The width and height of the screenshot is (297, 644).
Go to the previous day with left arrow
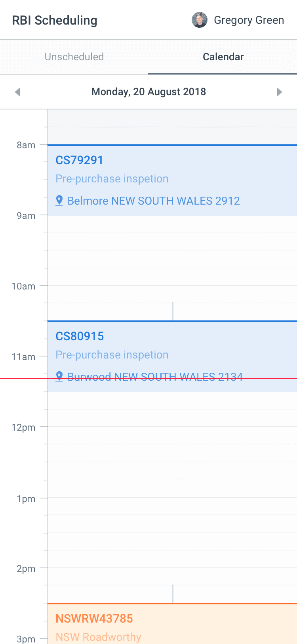coord(17,92)
